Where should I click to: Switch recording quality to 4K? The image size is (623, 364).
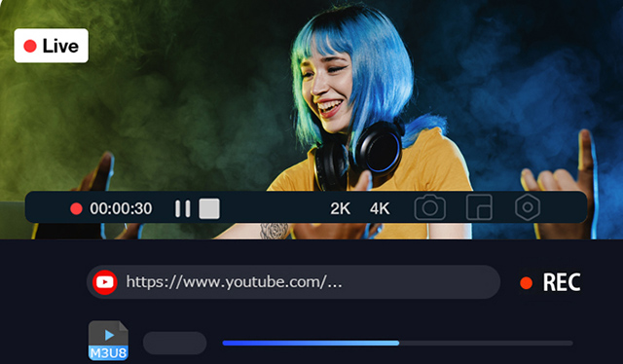pos(380,208)
